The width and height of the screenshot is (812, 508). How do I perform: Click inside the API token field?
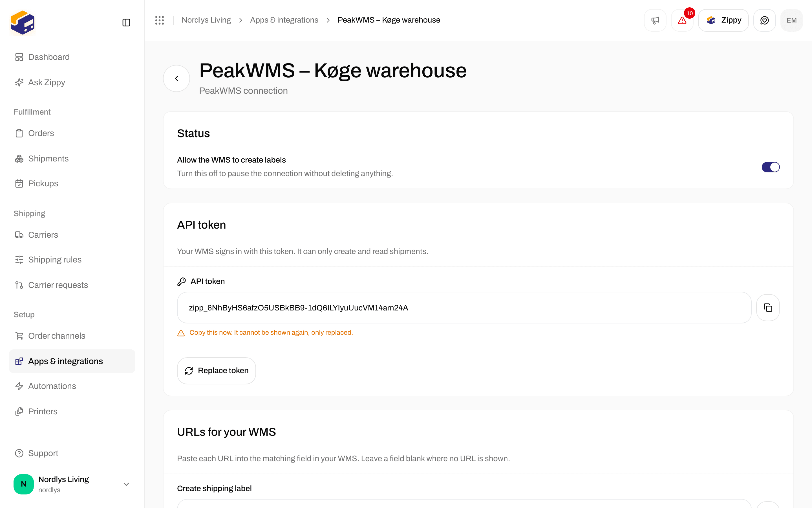coord(464,308)
